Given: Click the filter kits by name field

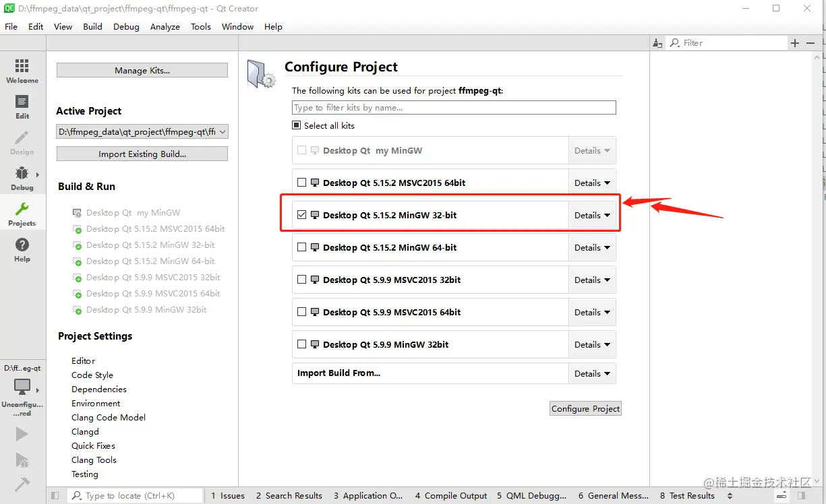Looking at the screenshot, I should coord(454,107).
